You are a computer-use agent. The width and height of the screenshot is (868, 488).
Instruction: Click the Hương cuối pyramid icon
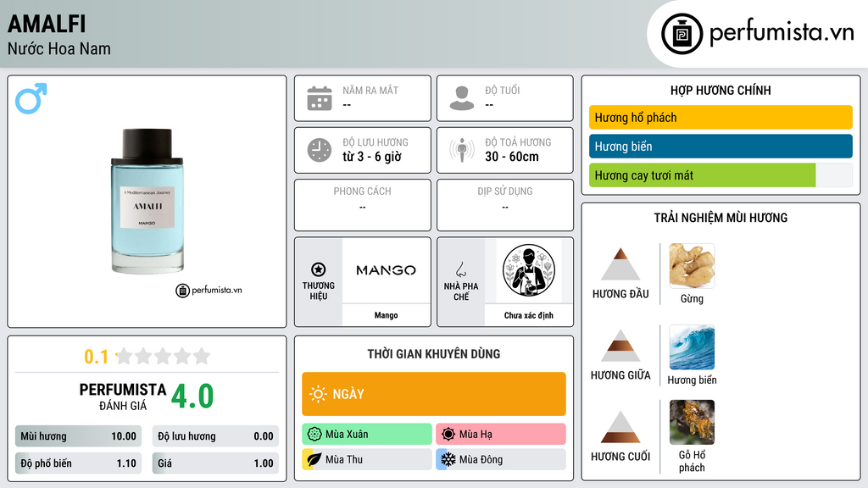click(620, 427)
